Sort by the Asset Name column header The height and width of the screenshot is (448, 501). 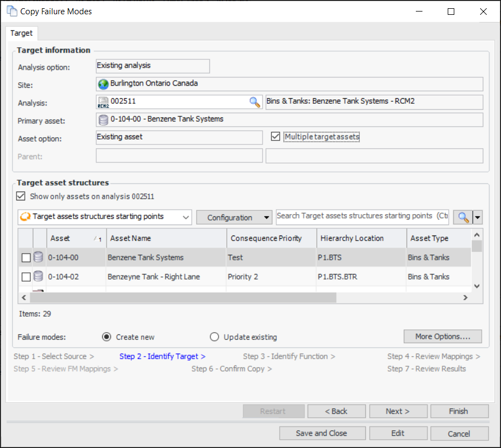click(166, 238)
